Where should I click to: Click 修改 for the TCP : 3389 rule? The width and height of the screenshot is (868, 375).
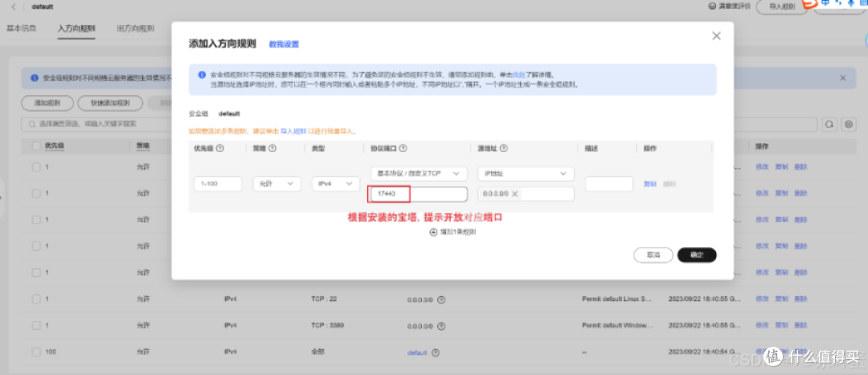(x=762, y=326)
